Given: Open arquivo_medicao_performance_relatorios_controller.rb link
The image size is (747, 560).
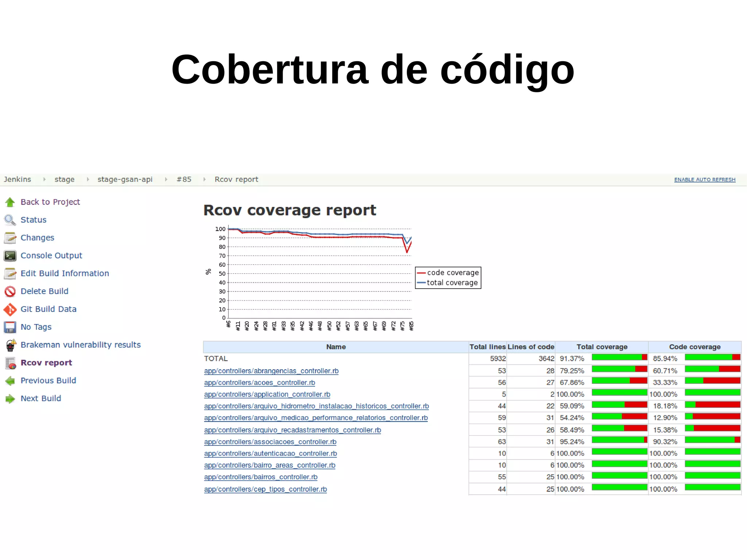Looking at the screenshot, I should tap(316, 418).
